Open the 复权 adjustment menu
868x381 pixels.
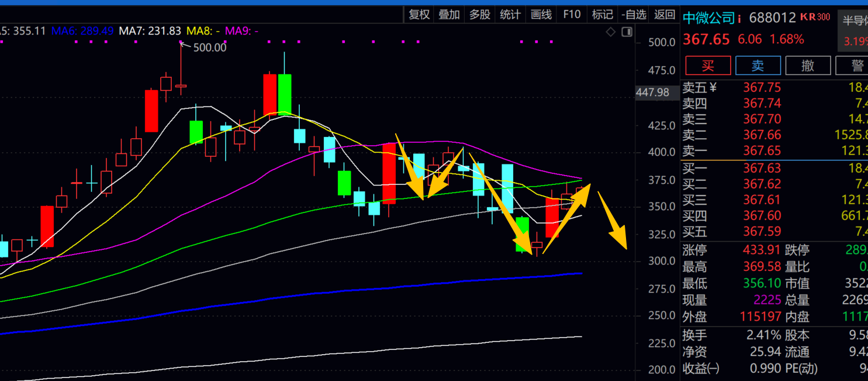(x=419, y=15)
